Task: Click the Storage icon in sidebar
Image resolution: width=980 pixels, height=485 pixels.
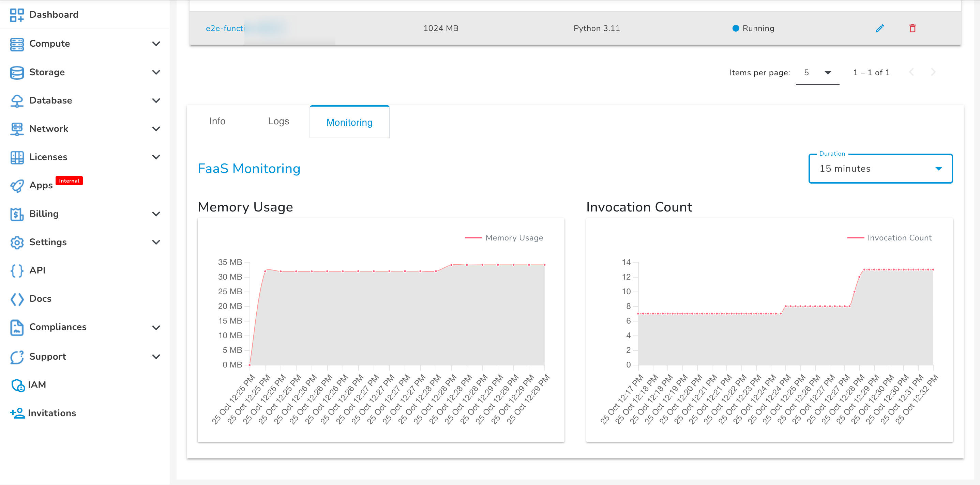Action: 17,71
